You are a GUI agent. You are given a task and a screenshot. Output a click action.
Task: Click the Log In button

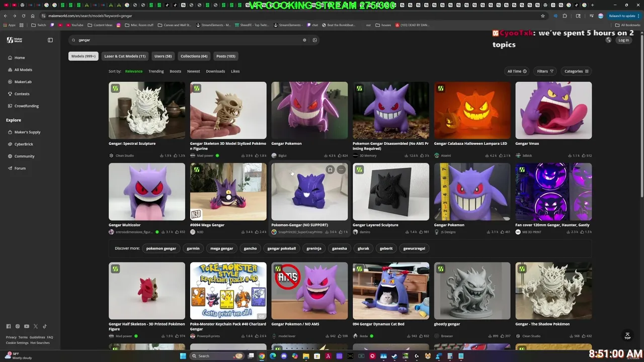pyautogui.click(x=623, y=40)
